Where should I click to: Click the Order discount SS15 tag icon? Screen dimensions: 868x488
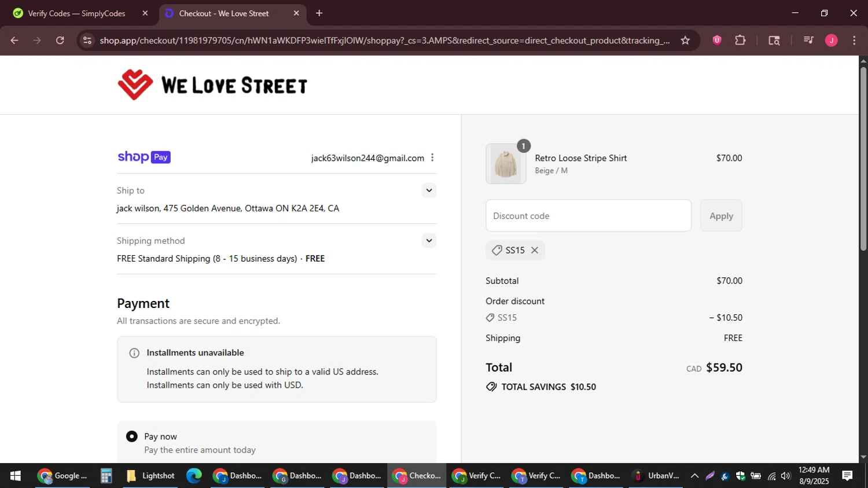tap(490, 318)
